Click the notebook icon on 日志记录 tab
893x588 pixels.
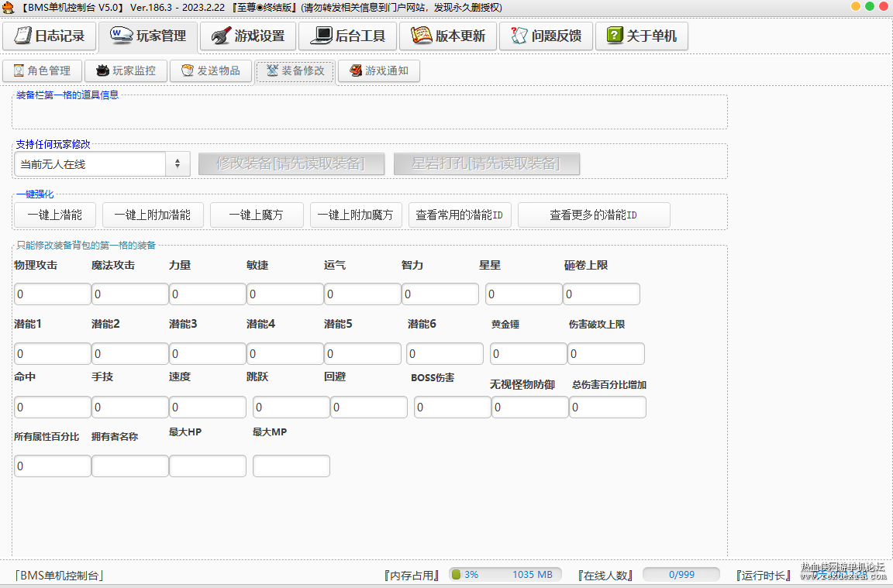click(x=22, y=36)
